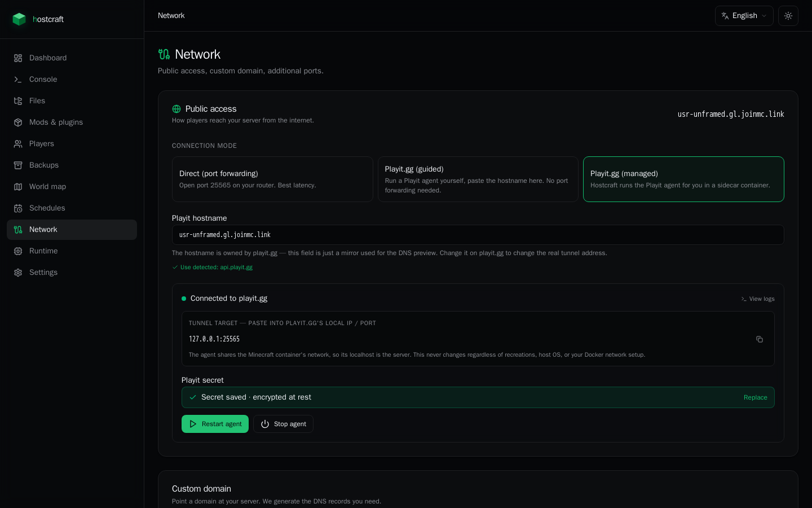
Task: Use detected api.playit.gg hostname
Action: (212, 268)
